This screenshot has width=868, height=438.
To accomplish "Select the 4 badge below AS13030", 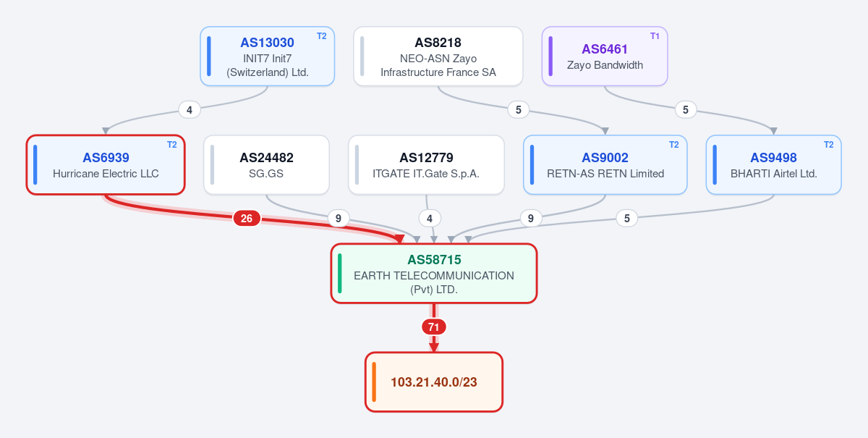I will [190, 110].
